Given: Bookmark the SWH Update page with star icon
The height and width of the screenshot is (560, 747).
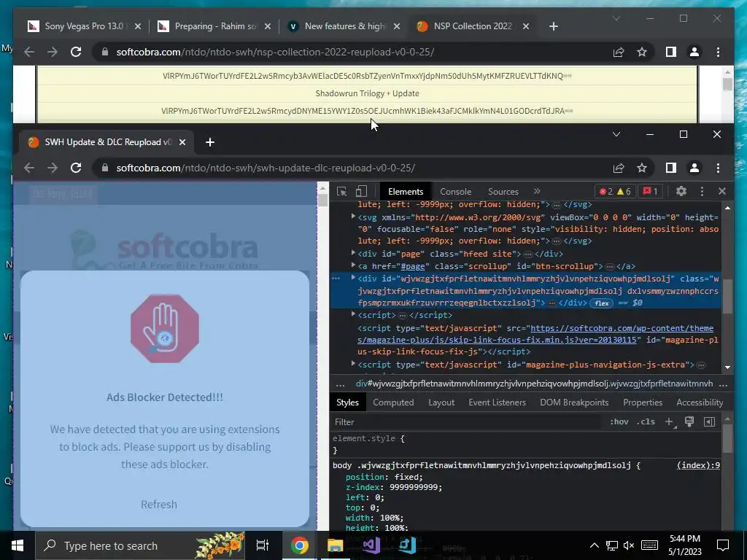Looking at the screenshot, I should pos(642,168).
